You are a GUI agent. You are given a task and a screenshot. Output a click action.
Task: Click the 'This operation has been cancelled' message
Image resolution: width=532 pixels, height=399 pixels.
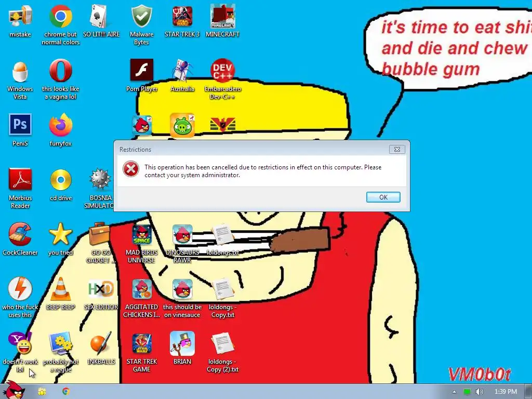point(263,171)
